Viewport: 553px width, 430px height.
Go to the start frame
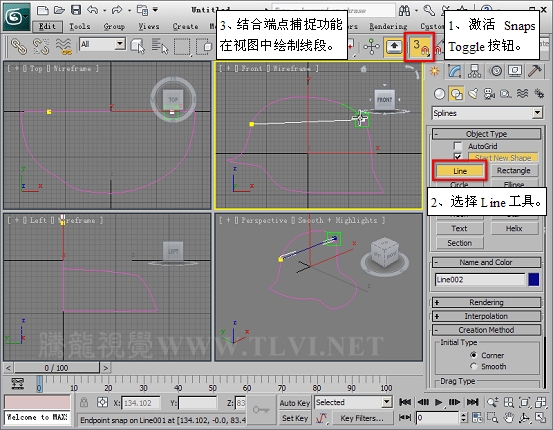(405, 402)
